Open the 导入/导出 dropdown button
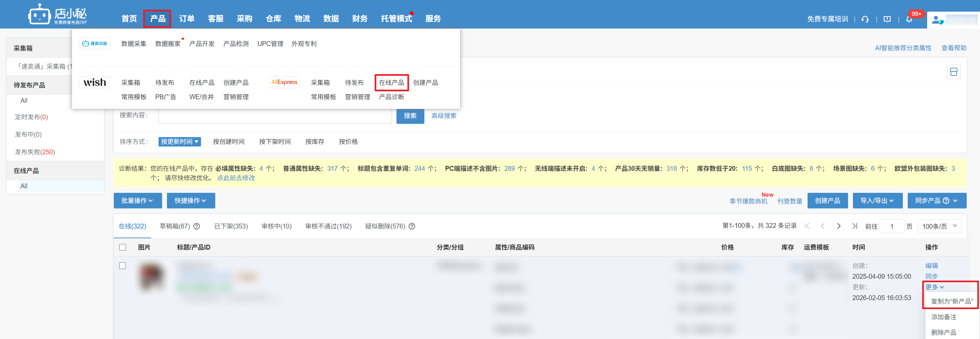The width and height of the screenshot is (980, 339). point(877,201)
